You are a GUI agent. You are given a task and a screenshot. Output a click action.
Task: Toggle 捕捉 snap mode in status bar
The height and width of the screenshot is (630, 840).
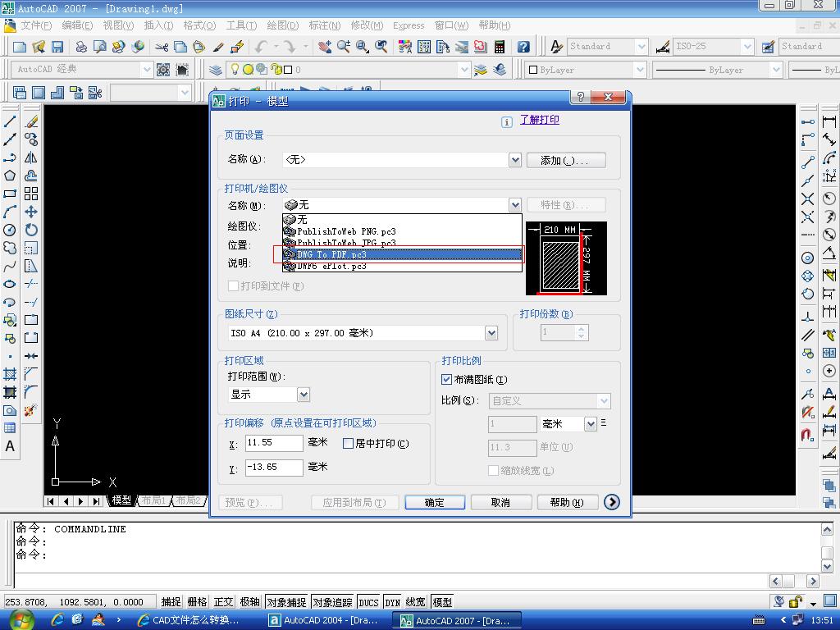(x=171, y=602)
